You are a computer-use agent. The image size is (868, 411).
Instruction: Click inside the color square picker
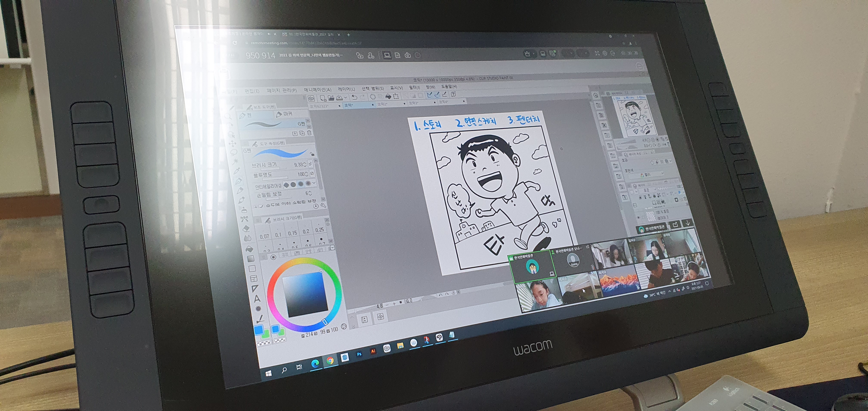pos(305,294)
